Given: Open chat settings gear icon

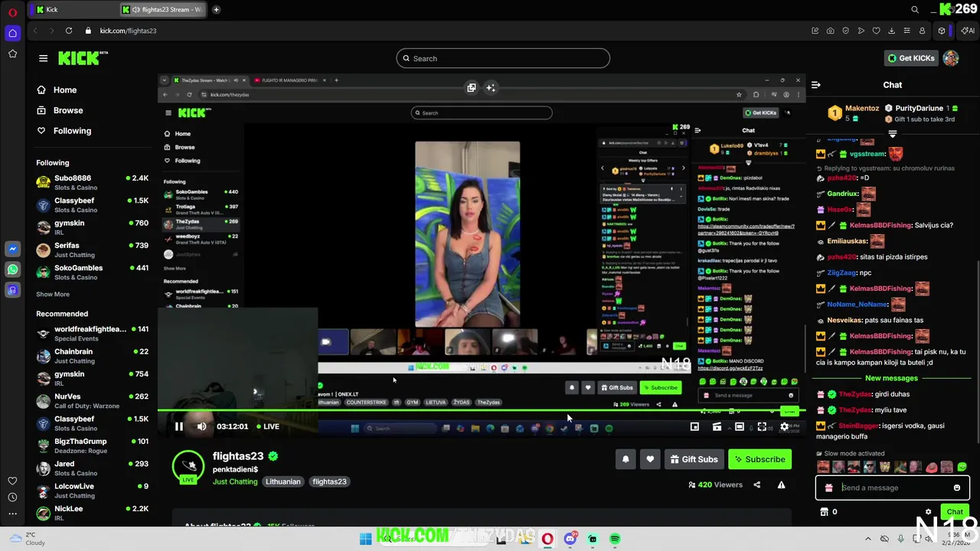Looking at the screenshot, I should click(929, 512).
